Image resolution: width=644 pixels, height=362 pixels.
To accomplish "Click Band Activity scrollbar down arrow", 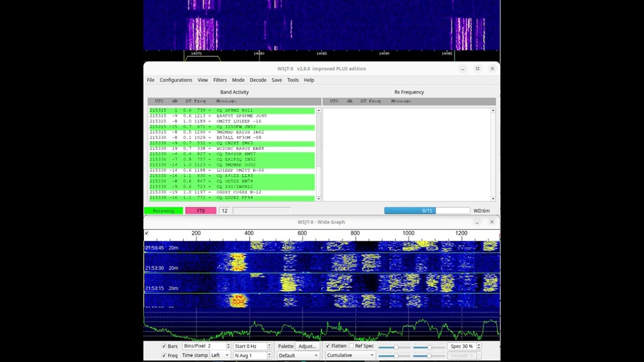I will click(x=318, y=199).
